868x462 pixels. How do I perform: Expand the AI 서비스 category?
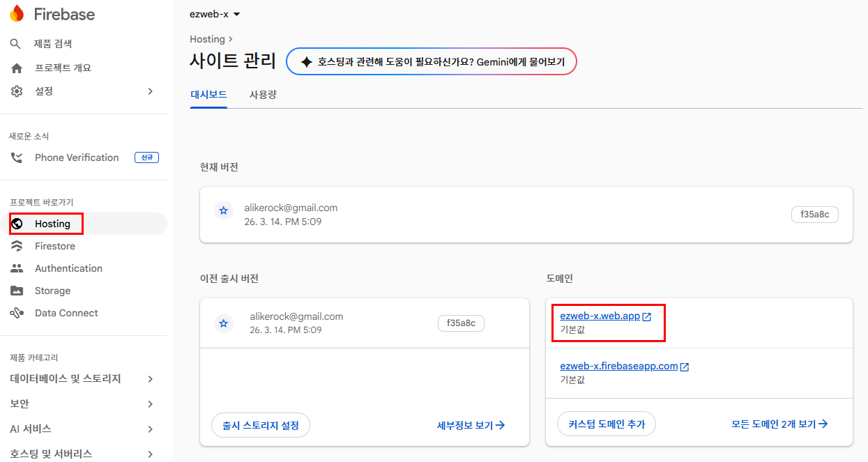[x=150, y=429]
